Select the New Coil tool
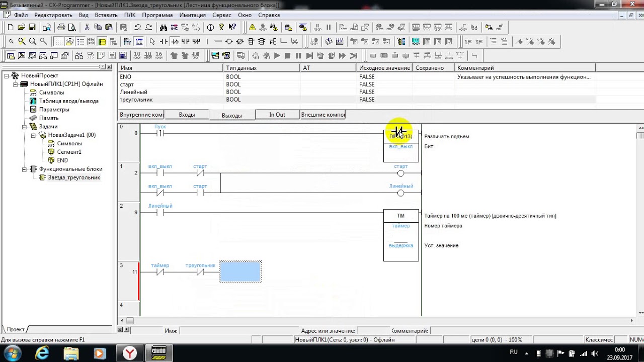The image size is (644, 362). click(x=228, y=41)
